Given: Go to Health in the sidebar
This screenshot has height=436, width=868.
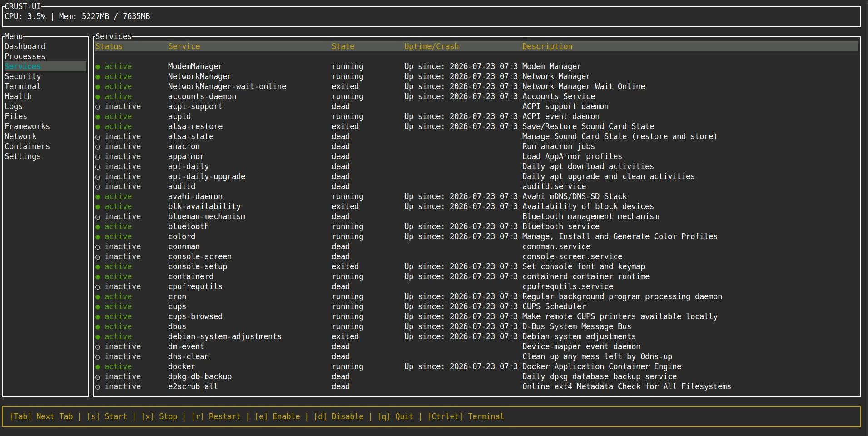Looking at the screenshot, I should click(x=18, y=96).
